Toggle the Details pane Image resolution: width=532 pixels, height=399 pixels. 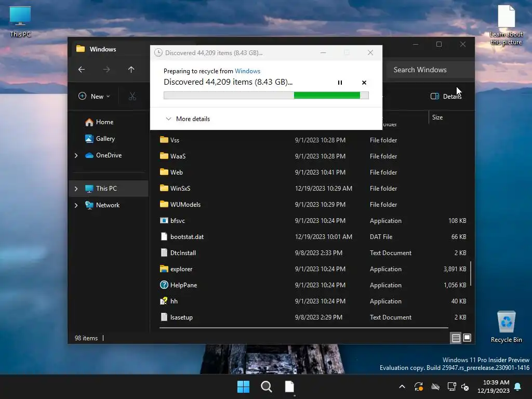point(446,96)
